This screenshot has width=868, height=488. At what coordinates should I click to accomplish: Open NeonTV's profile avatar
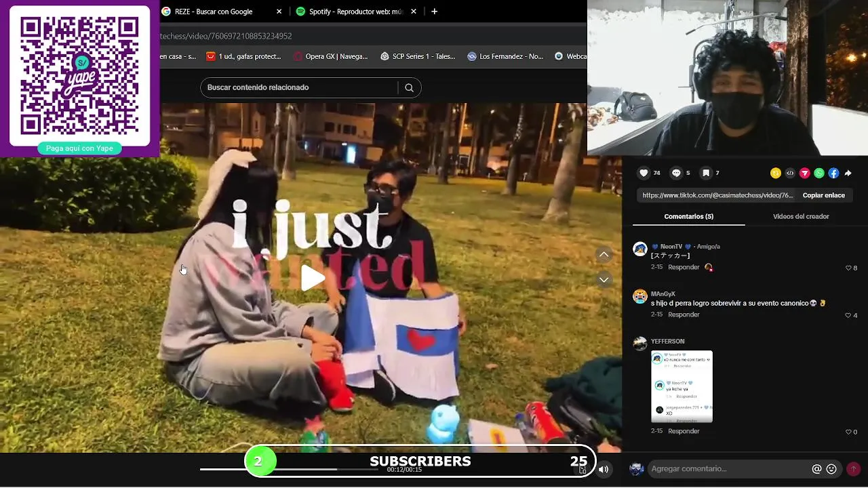click(639, 249)
